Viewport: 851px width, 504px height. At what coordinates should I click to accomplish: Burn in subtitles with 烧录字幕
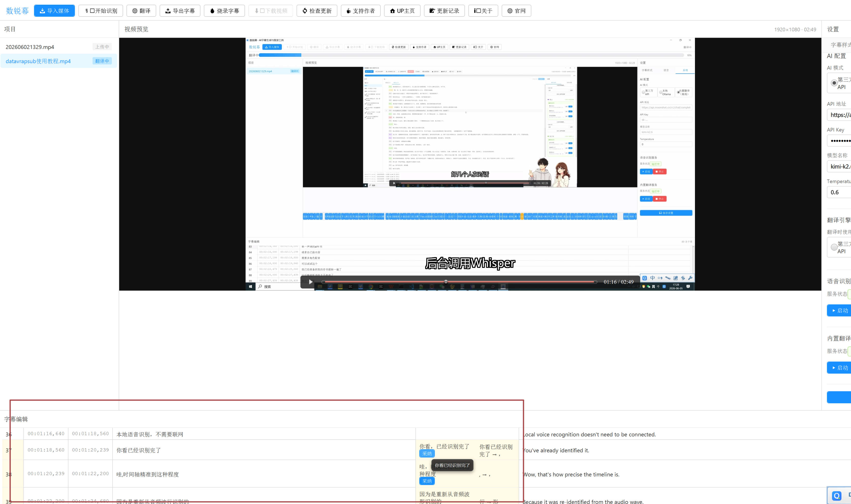(x=224, y=11)
